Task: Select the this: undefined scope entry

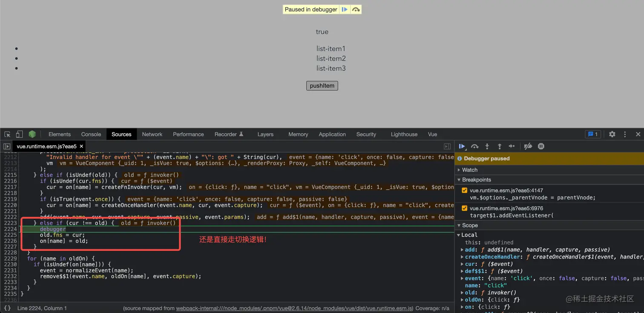Action: pos(489,242)
